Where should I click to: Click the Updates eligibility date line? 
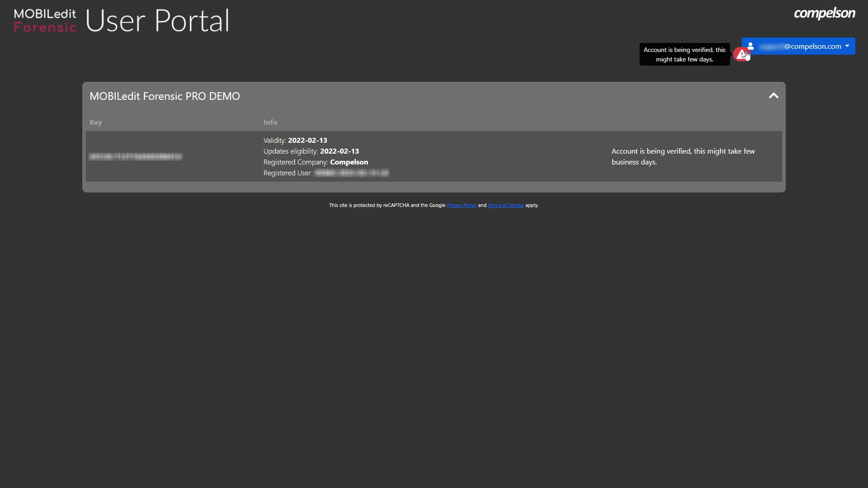[311, 151]
